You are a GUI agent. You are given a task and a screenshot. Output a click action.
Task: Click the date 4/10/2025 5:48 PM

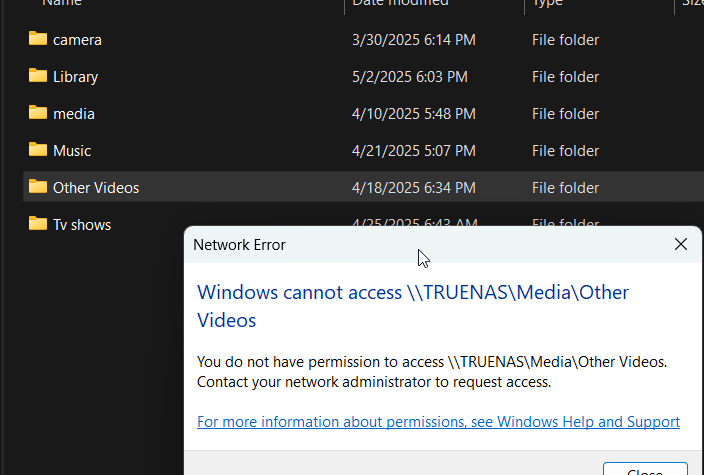414,114
